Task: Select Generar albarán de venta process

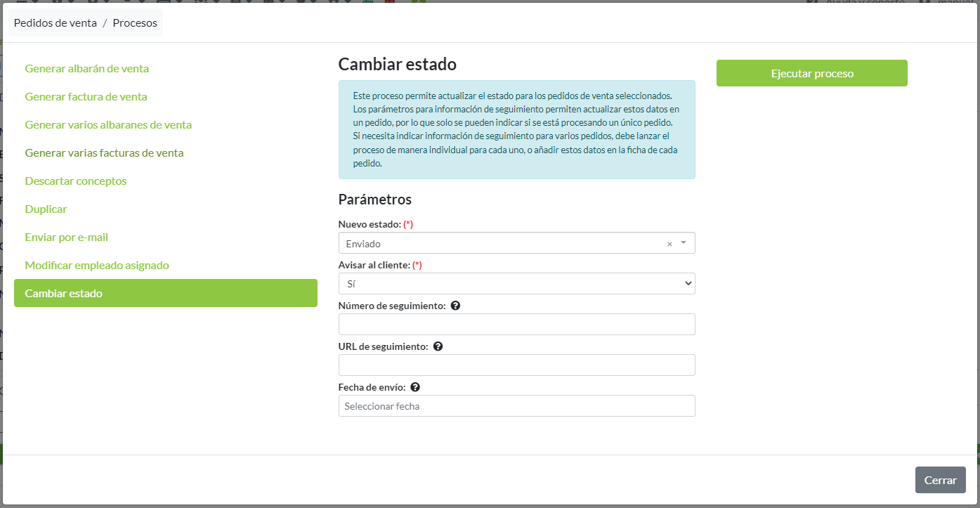Action: click(x=86, y=69)
